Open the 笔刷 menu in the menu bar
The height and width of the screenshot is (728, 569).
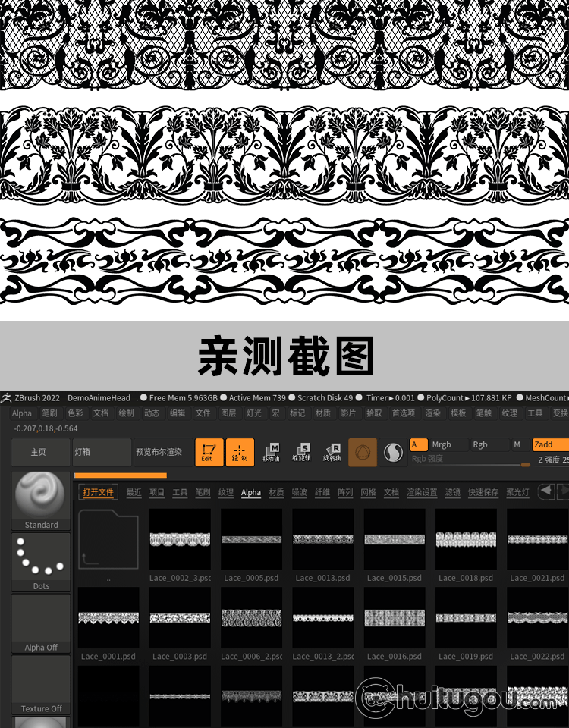[49, 413]
